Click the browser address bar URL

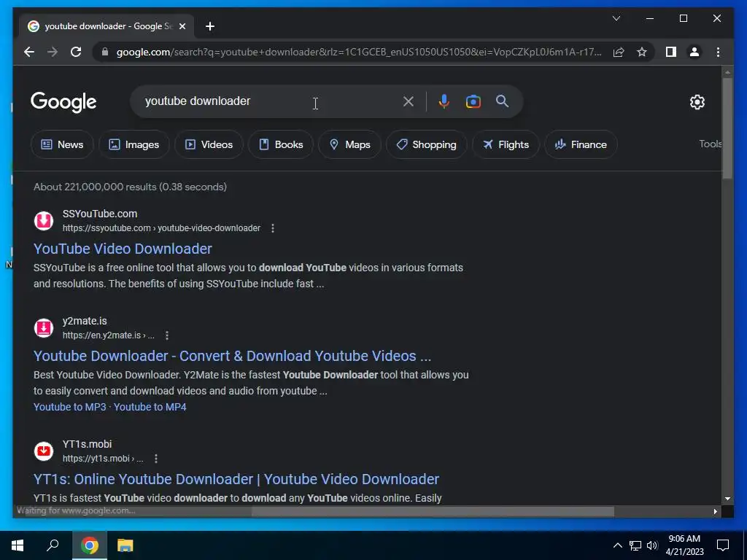pos(359,52)
